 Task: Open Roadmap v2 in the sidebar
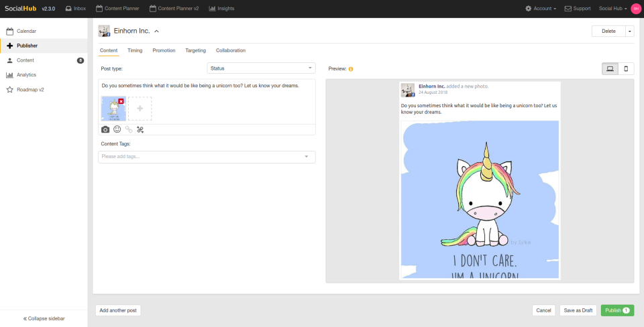(x=44, y=89)
